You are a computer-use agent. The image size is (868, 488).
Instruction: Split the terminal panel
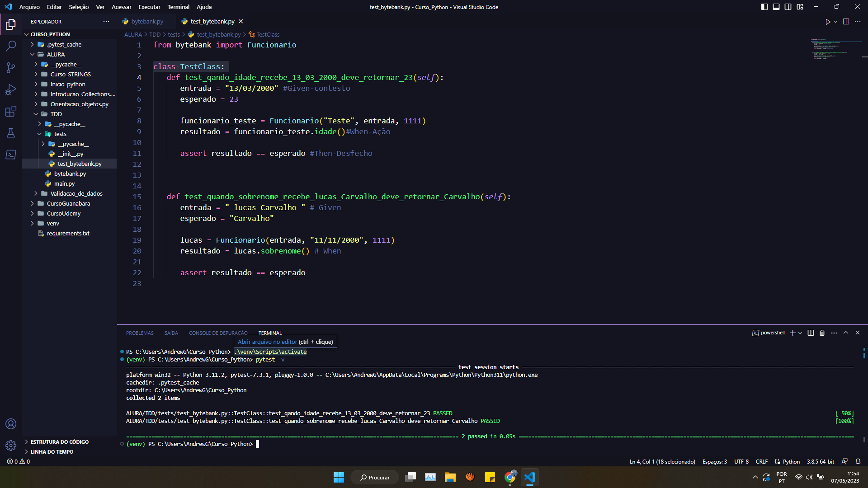click(x=811, y=333)
